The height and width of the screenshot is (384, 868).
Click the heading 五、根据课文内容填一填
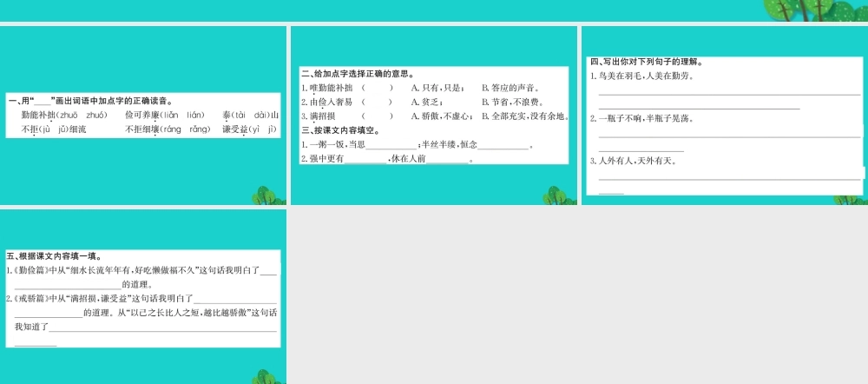coord(54,256)
